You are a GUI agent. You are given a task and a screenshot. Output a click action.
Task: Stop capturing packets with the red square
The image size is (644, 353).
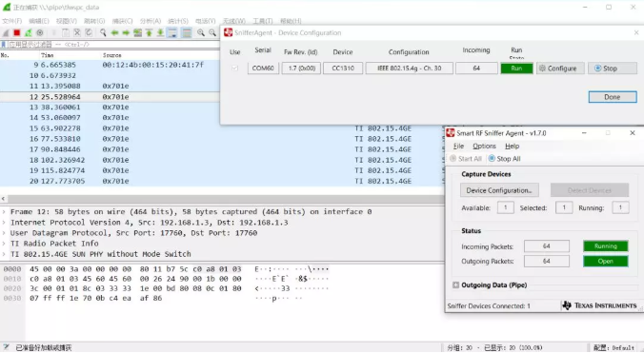click(x=17, y=32)
